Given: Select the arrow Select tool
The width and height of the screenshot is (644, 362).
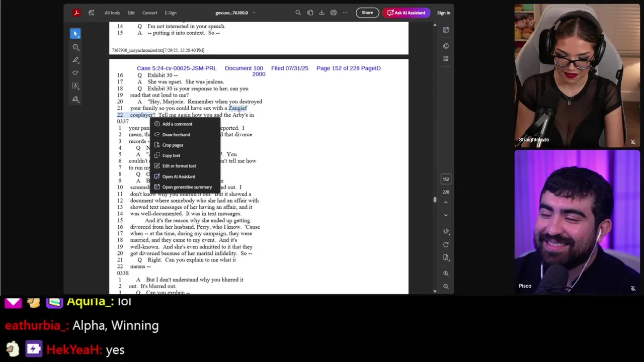Looking at the screenshot, I should pos(75,34).
